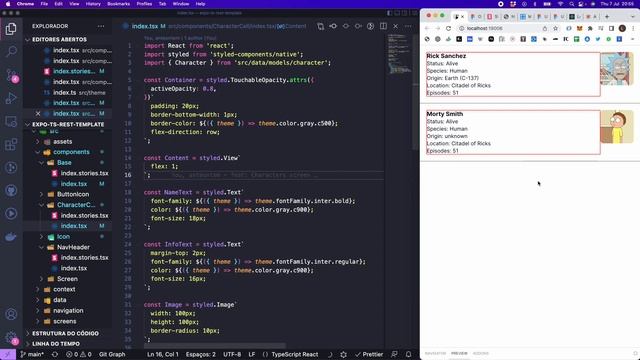Open Chrome profile avatar
Screen dimensions: 640x360
622,29
